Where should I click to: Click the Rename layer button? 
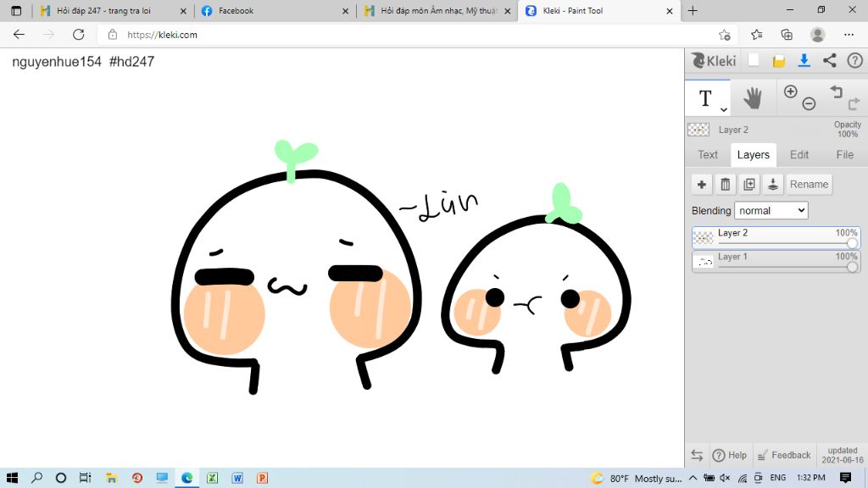click(x=809, y=184)
